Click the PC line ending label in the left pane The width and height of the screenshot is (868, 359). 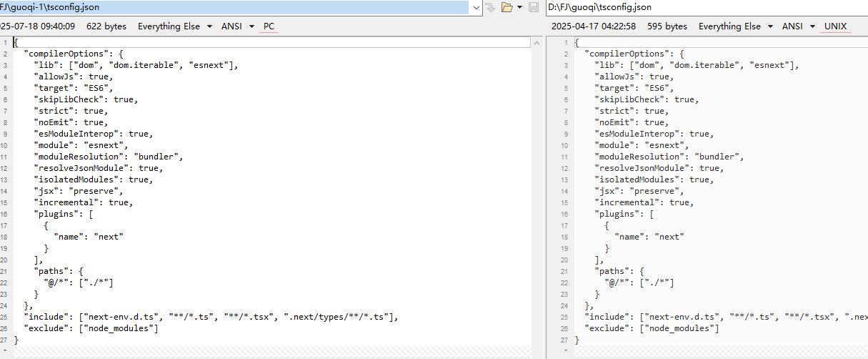click(269, 26)
